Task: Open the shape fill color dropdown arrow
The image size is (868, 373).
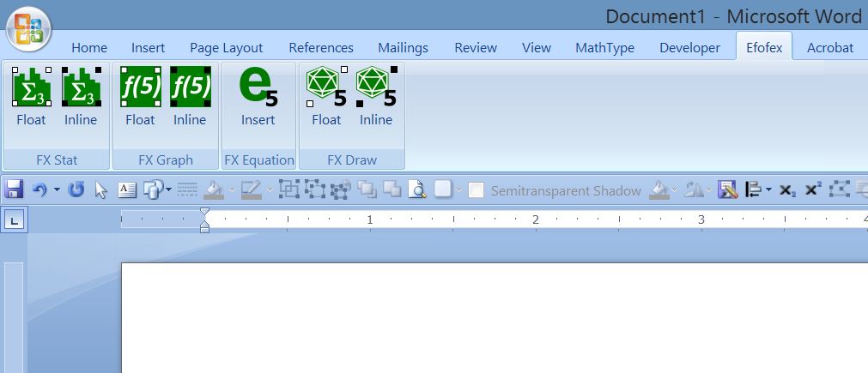Action: tap(232, 190)
